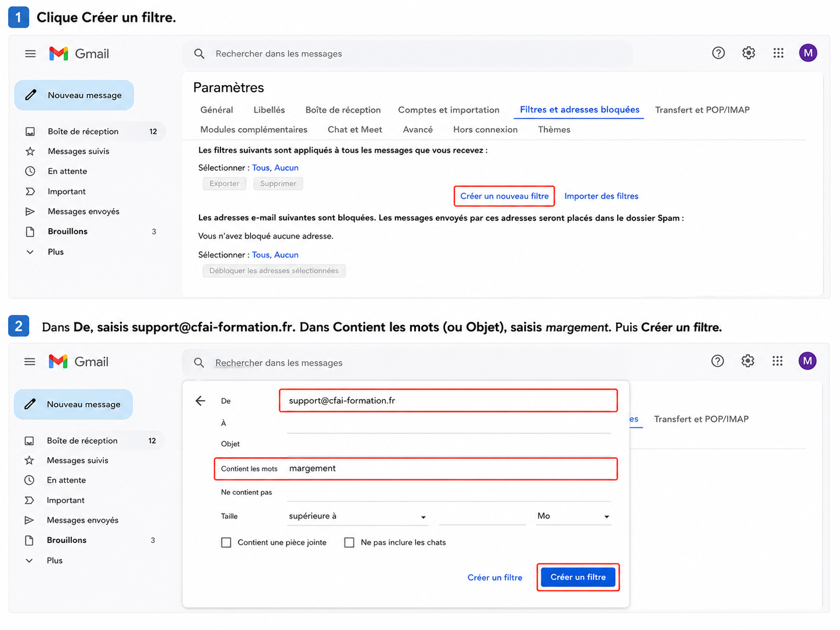The height and width of the screenshot is (630, 840).
Task: Switch to the Libellés settings tab
Action: (x=269, y=110)
